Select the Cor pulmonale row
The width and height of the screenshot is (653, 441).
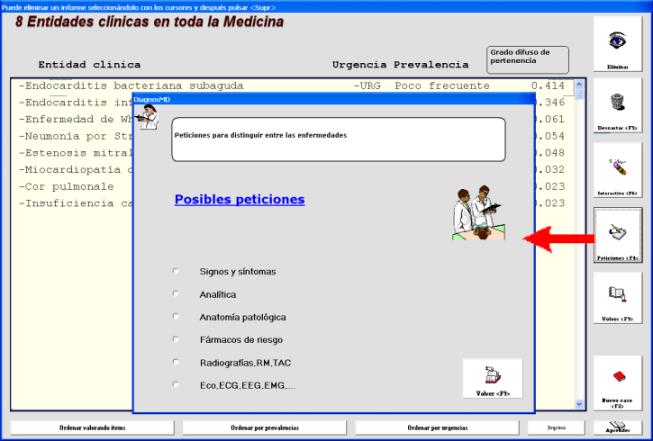click(66, 187)
